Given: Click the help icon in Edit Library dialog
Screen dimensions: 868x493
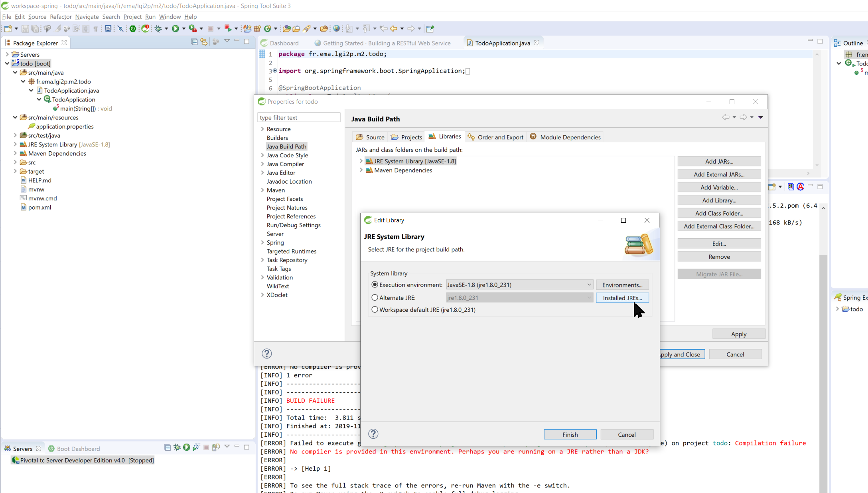Looking at the screenshot, I should (373, 434).
